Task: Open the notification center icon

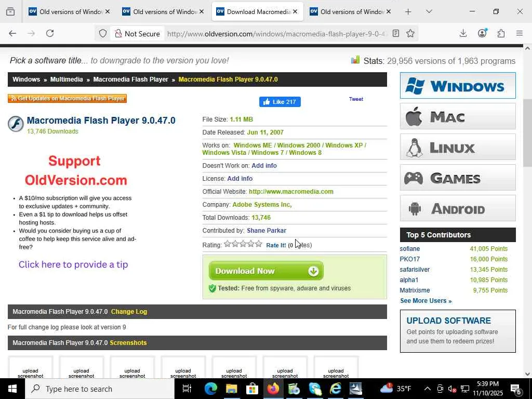Action: point(516,389)
